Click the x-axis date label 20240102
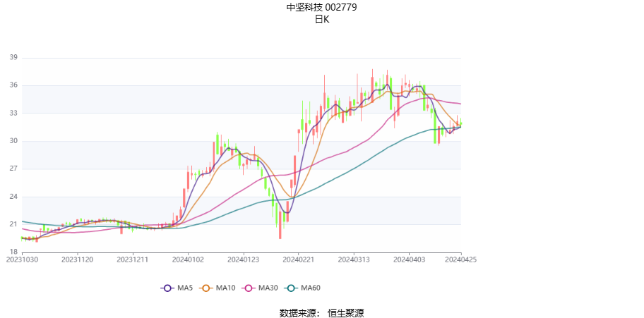This screenshot has width=644, height=318. click(x=188, y=259)
